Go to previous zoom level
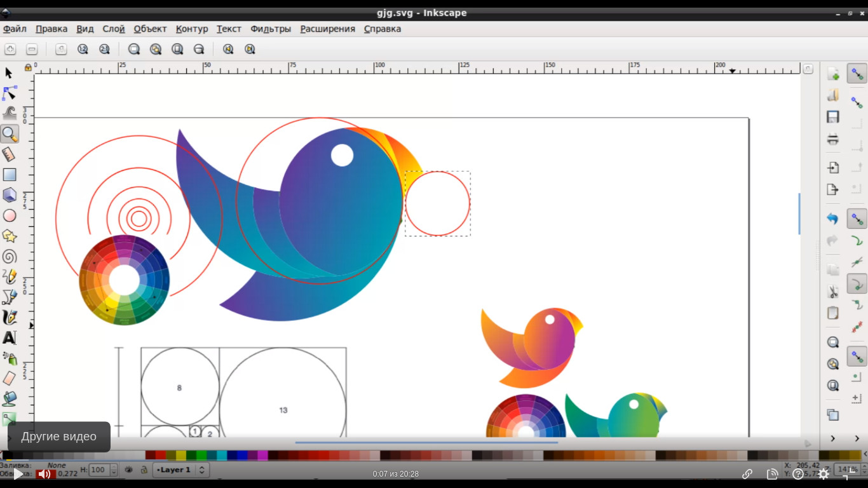 click(x=228, y=49)
